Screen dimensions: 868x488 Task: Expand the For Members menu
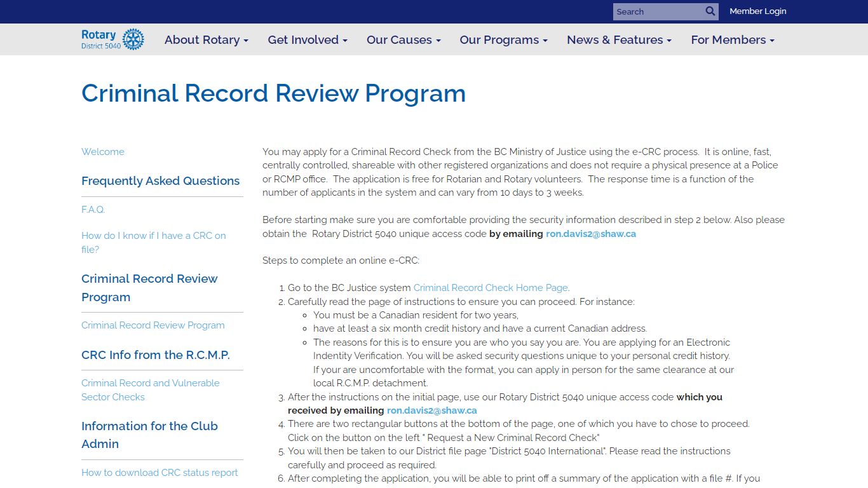(x=733, y=39)
